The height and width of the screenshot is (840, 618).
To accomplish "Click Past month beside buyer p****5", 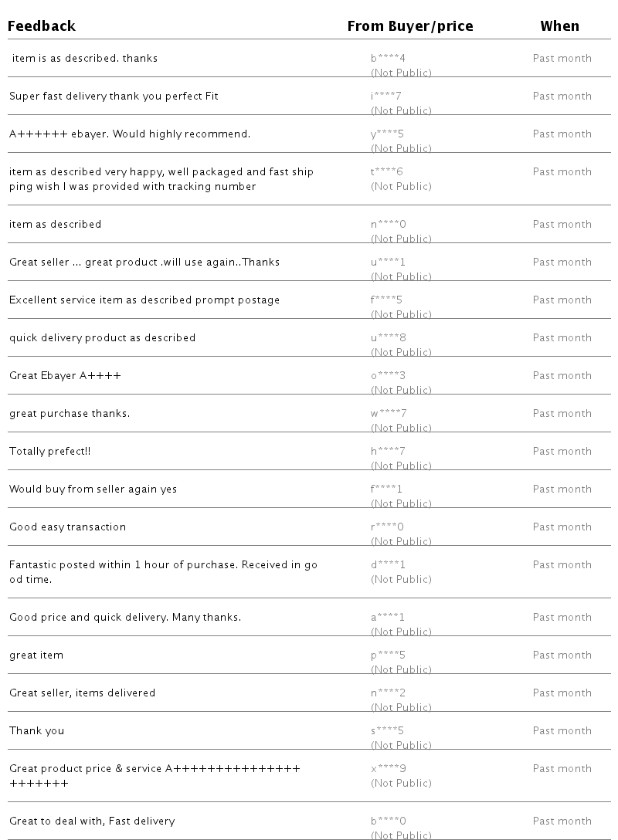I will (x=562, y=655).
